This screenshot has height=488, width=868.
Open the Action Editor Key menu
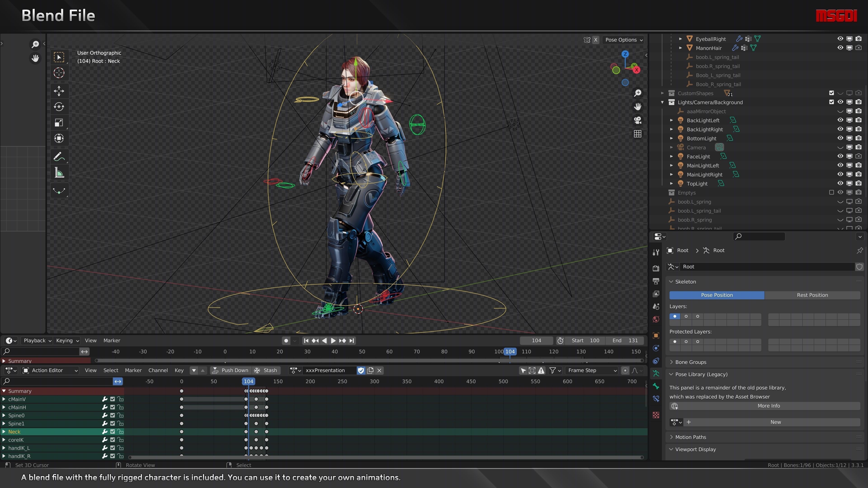(x=179, y=371)
